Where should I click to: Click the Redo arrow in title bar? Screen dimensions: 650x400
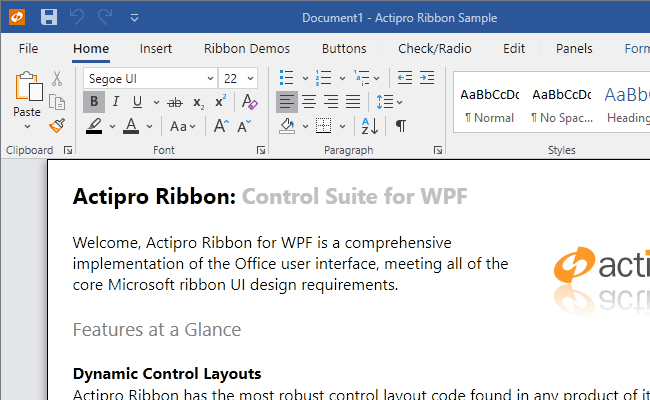[x=105, y=17]
